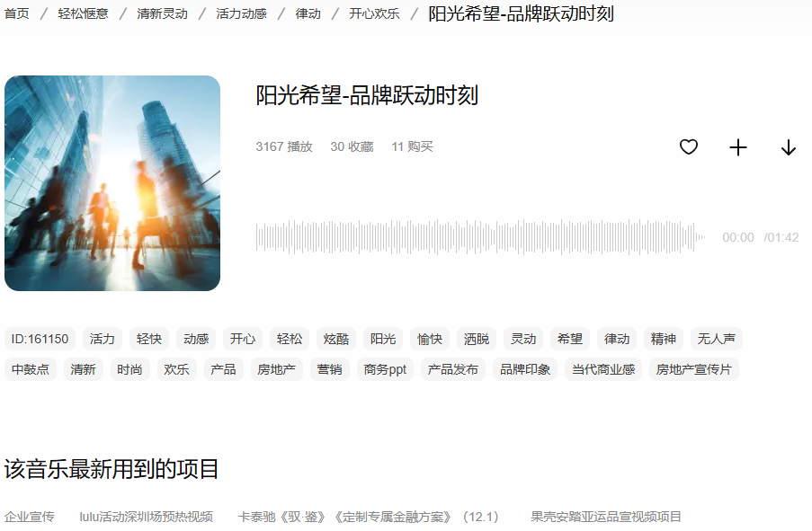Viewport: 812px width, 531px height.
Task: Select the 房地产 tag
Action: click(277, 369)
